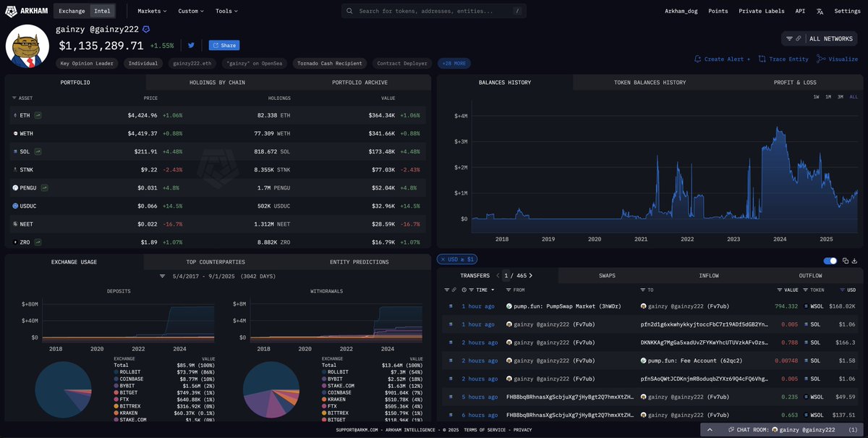The height and width of the screenshot is (438, 868).
Task: Expand the +28 MORE labels tag
Action: coord(454,63)
